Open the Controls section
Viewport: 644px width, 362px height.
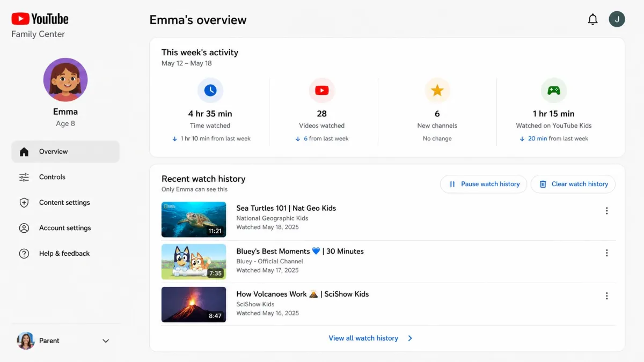pos(65,177)
